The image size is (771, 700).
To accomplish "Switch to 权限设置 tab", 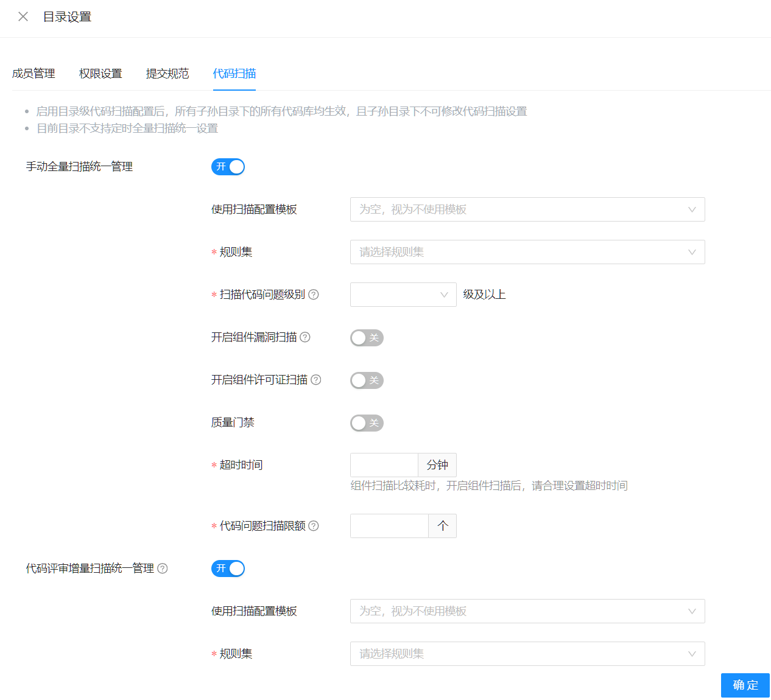I will click(x=100, y=74).
